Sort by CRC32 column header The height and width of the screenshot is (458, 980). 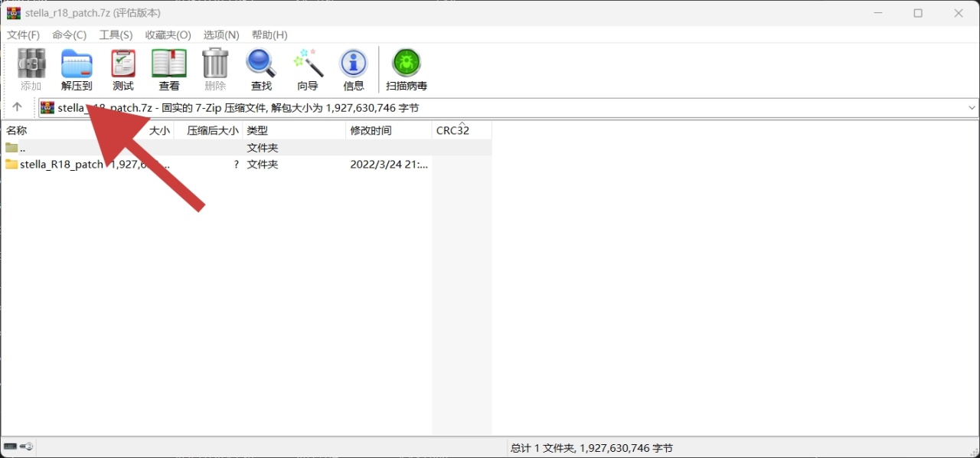click(462, 131)
